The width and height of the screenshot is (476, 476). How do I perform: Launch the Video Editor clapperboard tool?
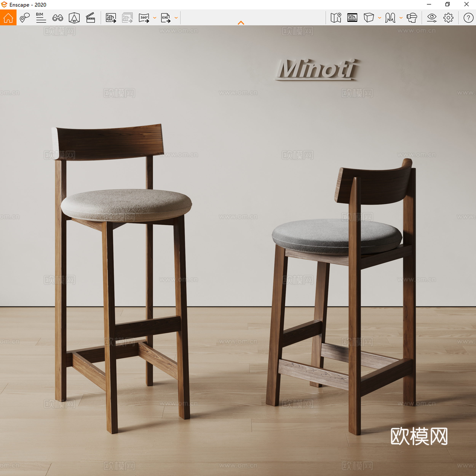click(x=90, y=18)
